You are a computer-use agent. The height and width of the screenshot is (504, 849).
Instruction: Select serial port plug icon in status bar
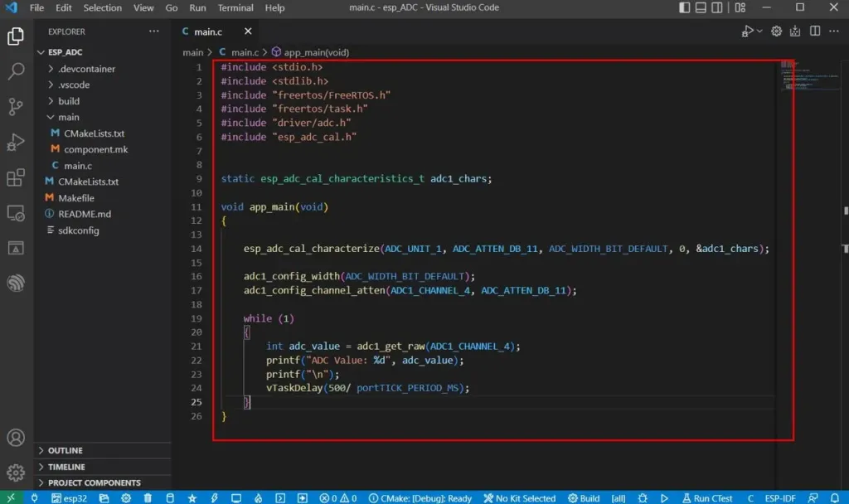34,498
